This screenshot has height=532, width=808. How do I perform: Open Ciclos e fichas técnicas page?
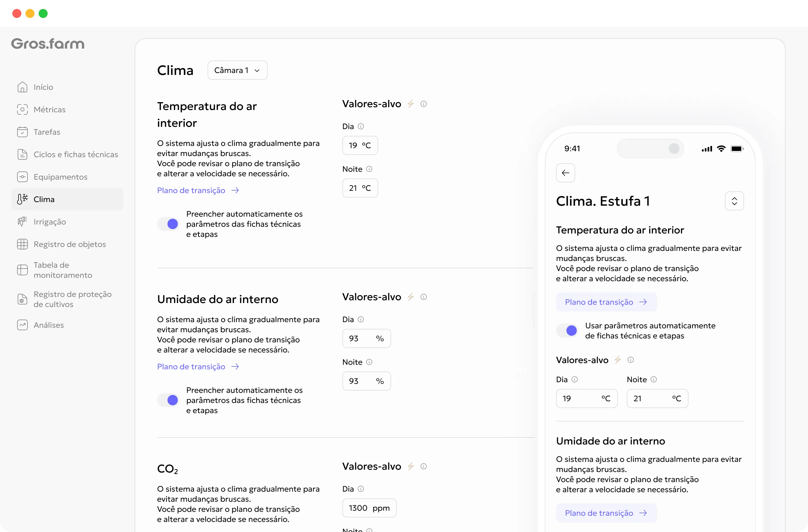[67, 154]
